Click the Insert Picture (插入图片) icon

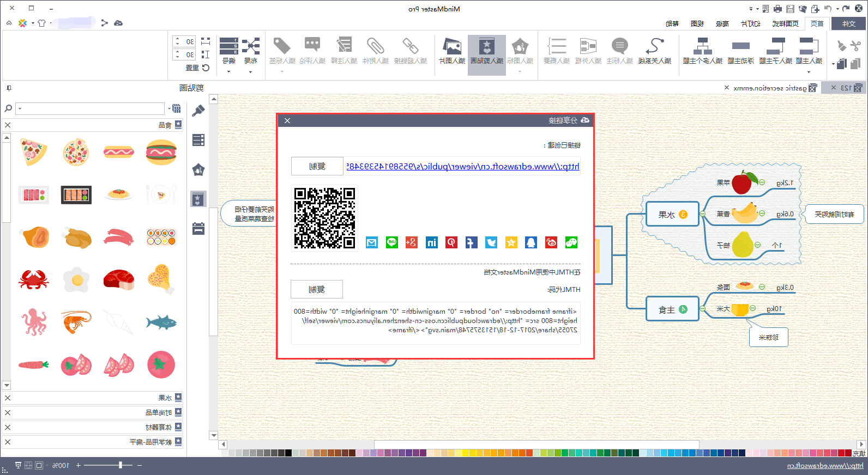tap(452, 46)
